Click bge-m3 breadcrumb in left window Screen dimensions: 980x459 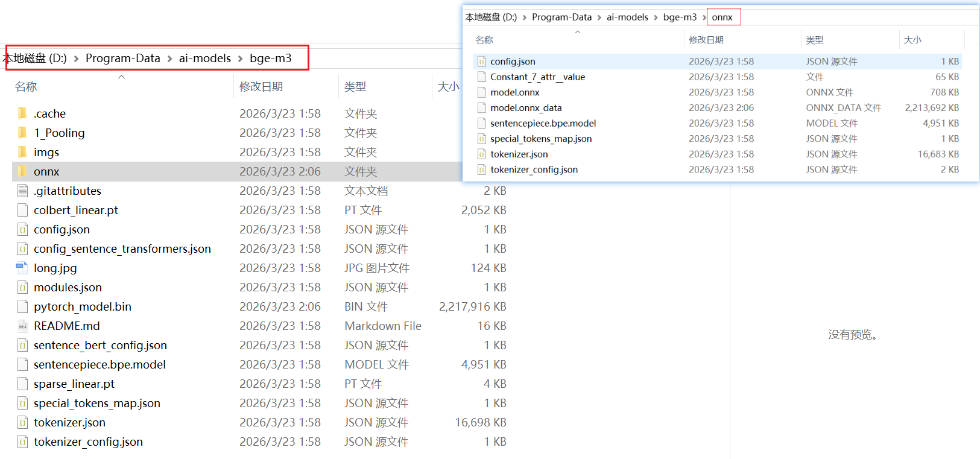(271, 58)
